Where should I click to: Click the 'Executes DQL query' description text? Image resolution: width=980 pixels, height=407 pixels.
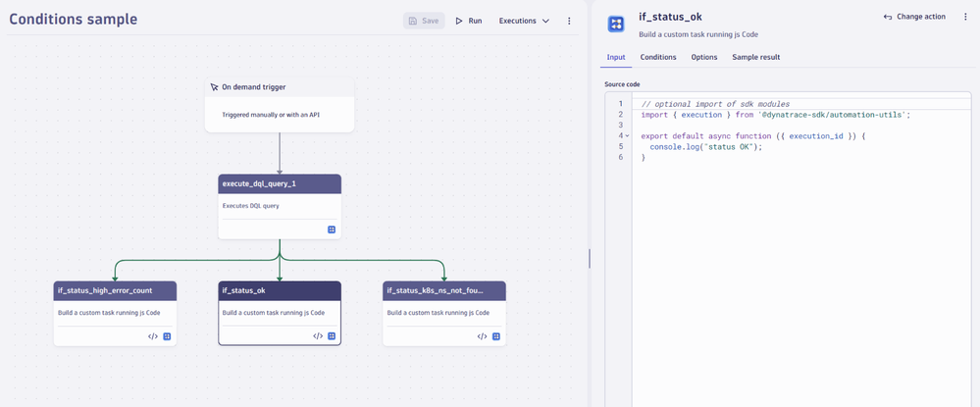250,206
